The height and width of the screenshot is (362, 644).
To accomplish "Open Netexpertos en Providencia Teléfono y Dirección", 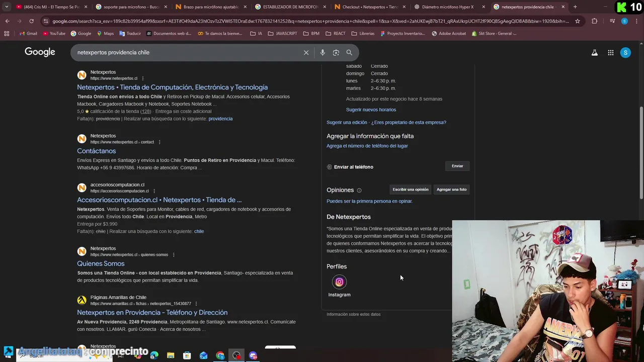I will [x=152, y=313].
